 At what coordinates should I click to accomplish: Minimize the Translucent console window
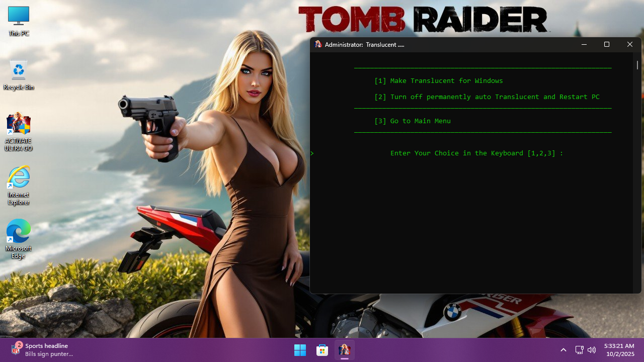(584, 44)
